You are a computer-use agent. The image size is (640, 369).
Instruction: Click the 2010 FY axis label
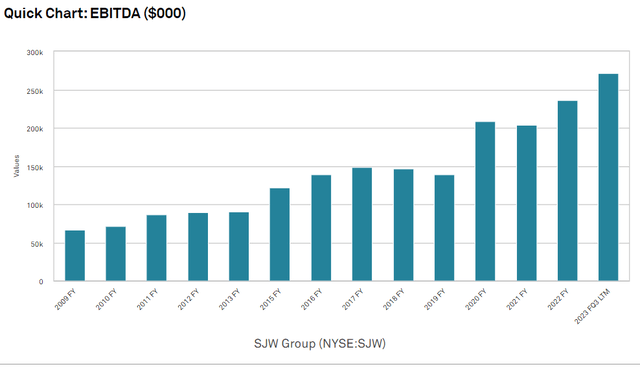point(106,299)
